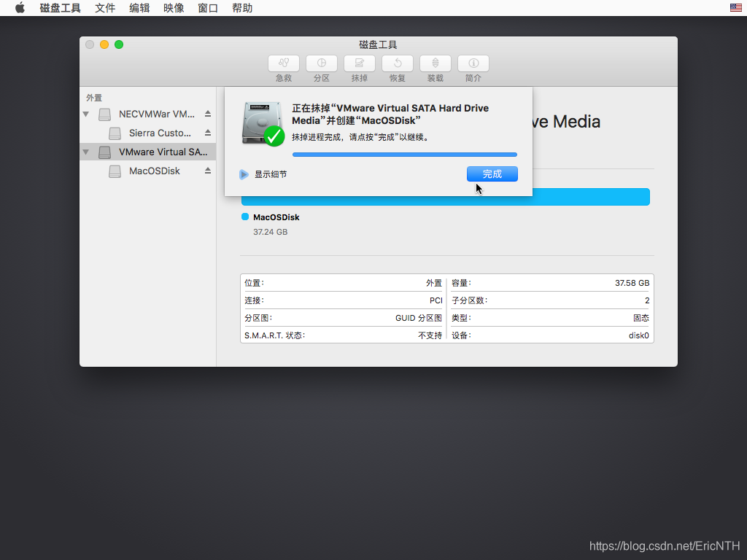Open the 帮助 menu

[242, 8]
